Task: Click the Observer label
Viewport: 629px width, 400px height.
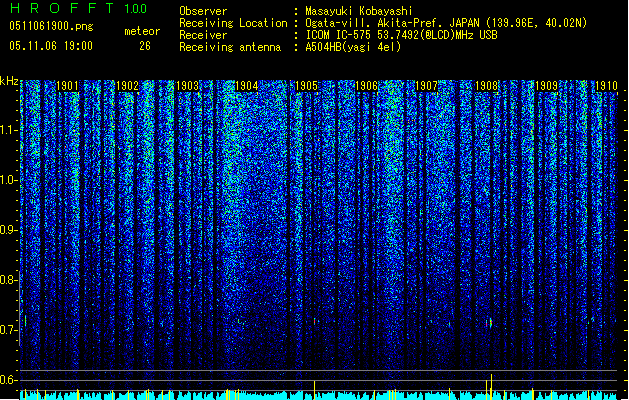Action: (x=203, y=11)
